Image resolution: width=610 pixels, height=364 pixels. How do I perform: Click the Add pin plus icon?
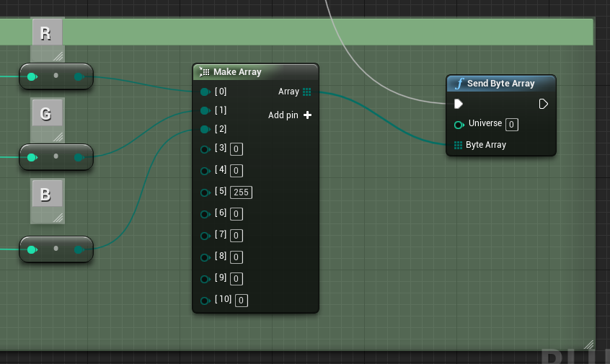(307, 115)
